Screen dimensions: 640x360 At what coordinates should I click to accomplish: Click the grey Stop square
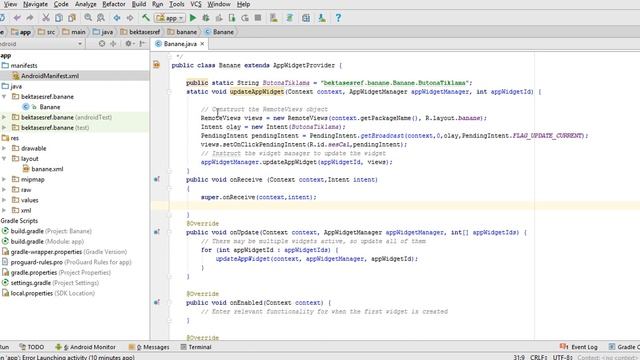258,18
